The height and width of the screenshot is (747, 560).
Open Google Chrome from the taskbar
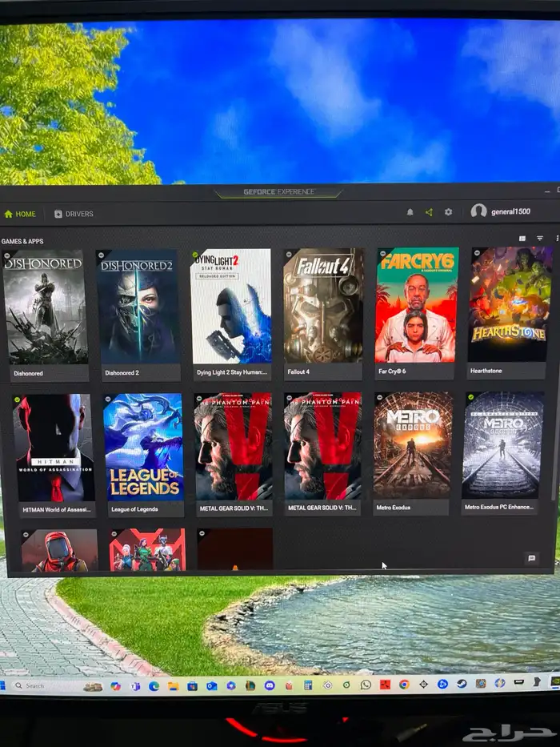tap(404, 685)
